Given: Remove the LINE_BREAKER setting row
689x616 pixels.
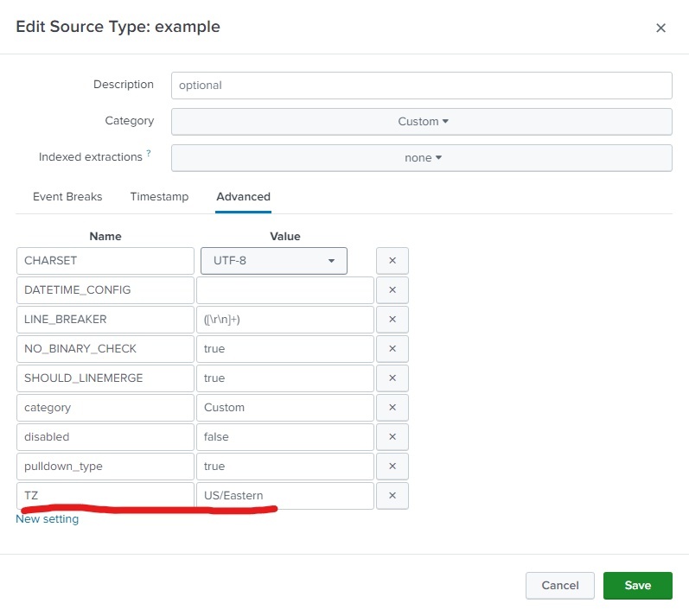Looking at the screenshot, I should [x=392, y=320].
